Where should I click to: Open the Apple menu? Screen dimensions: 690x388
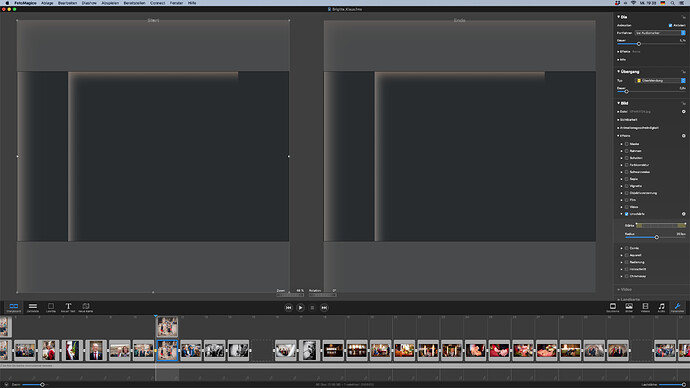pyautogui.click(x=7, y=3)
